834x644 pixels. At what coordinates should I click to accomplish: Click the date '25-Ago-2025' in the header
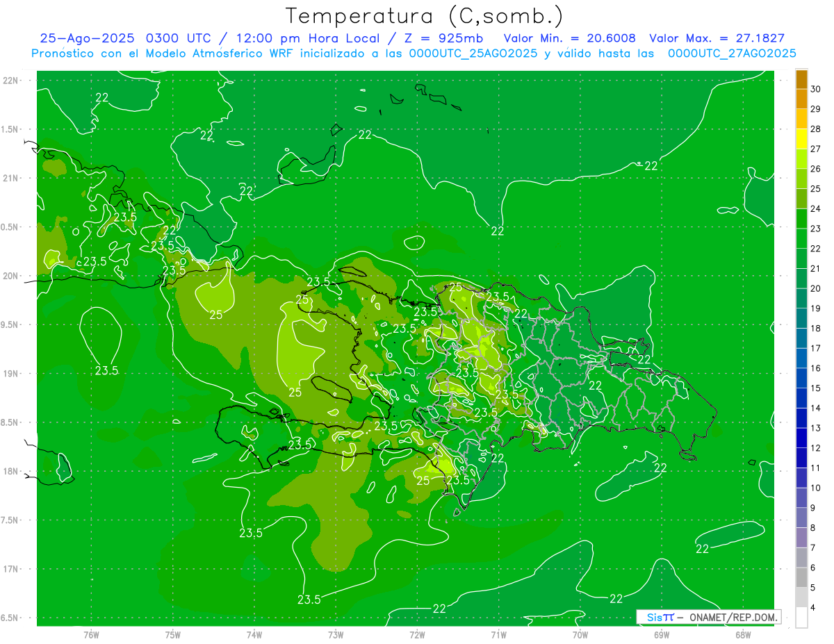(x=88, y=38)
